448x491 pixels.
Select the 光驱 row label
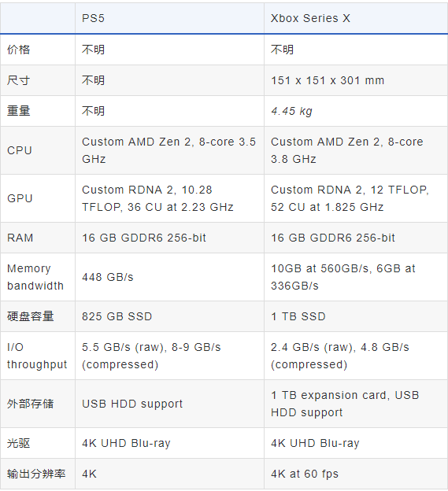click(x=38, y=443)
